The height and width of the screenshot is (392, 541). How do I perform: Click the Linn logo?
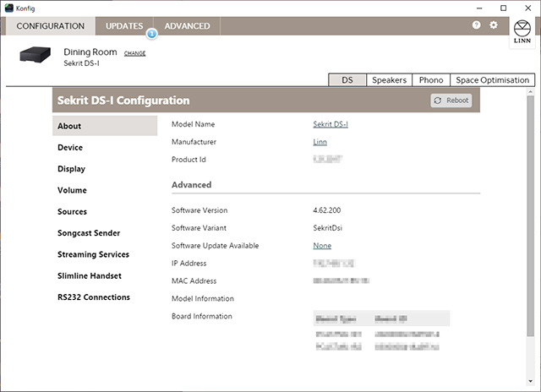pos(522,31)
